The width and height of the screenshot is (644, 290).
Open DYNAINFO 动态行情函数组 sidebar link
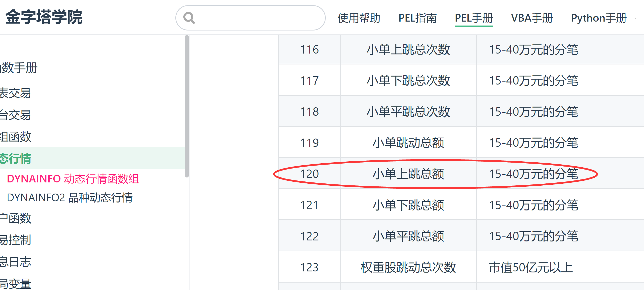tap(73, 179)
